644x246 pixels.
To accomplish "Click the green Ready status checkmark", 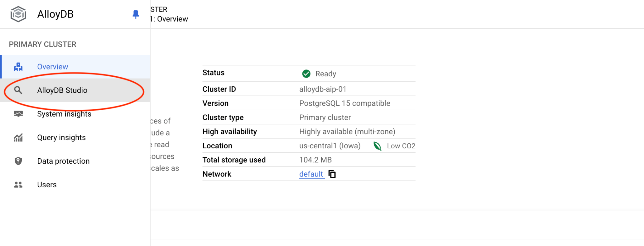I will pyautogui.click(x=306, y=74).
